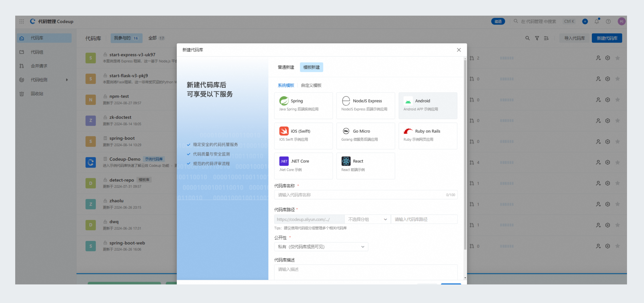Open settings icon for spring-boot-web row
The image size is (644, 303).
608,246
